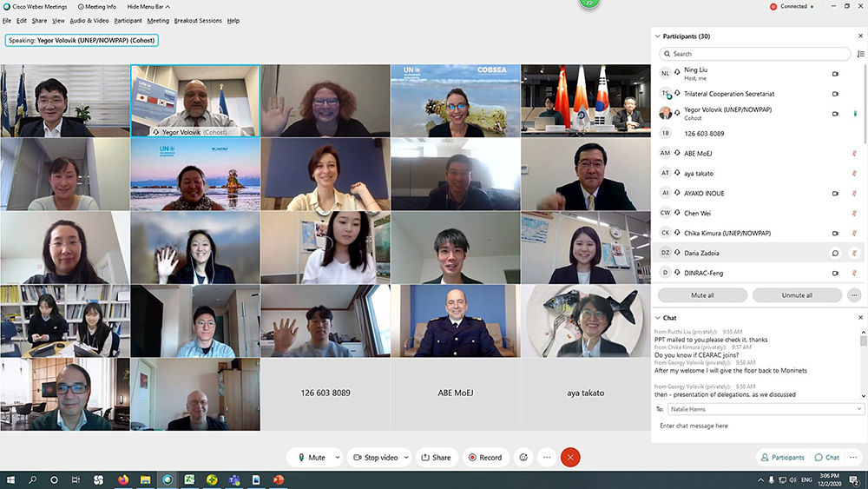Open Firefox from the taskbar

(123, 479)
